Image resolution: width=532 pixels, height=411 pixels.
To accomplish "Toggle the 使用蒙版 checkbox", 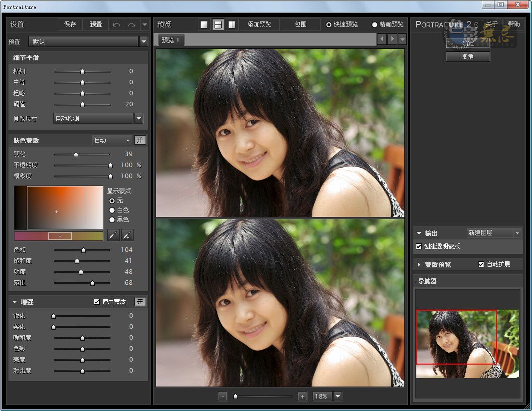I will (x=97, y=302).
